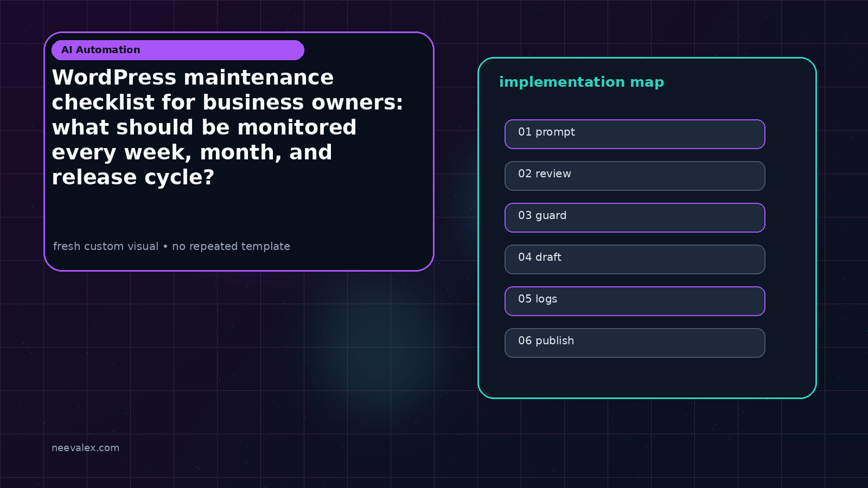Select the 02 review step
Image resolution: width=868 pixels, height=488 pixels.
tap(635, 176)
